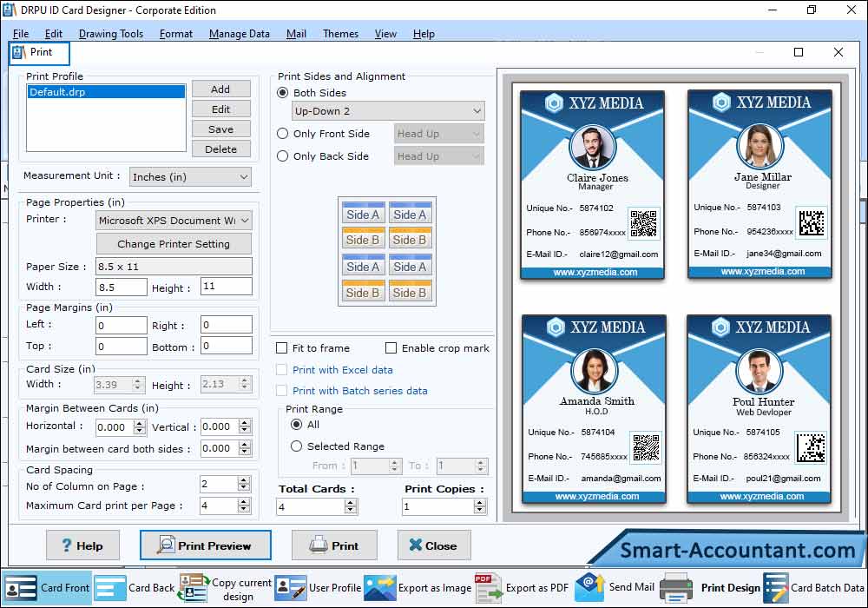Increase Maximum Card print per Page

pyautogui.click(x=244, y=502)
